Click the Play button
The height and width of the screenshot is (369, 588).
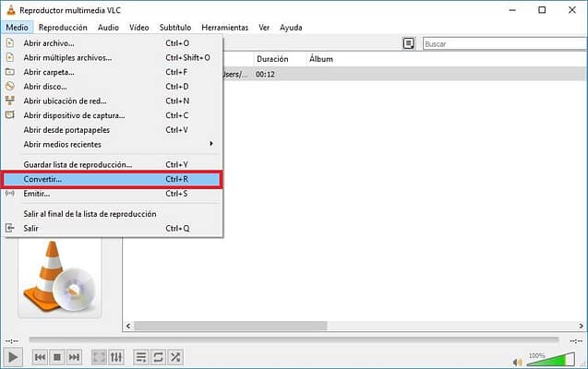(x=13, y=357)
